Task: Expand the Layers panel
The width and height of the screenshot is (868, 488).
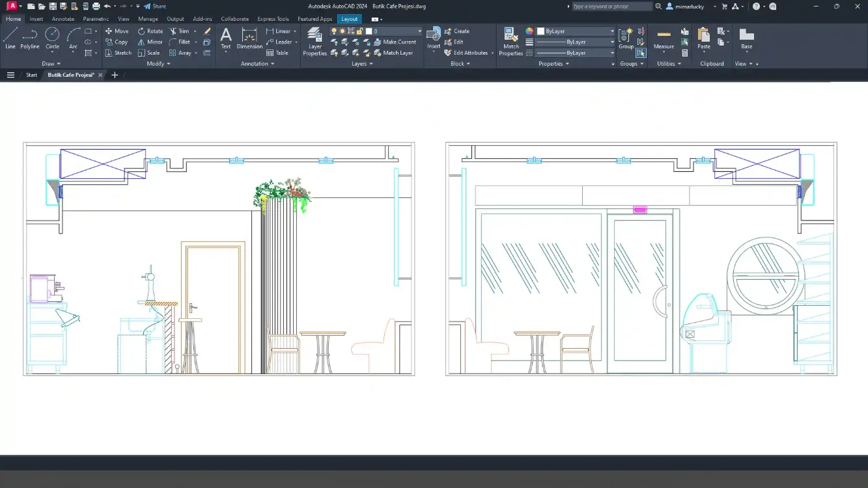Action: (x=362, y=64)
